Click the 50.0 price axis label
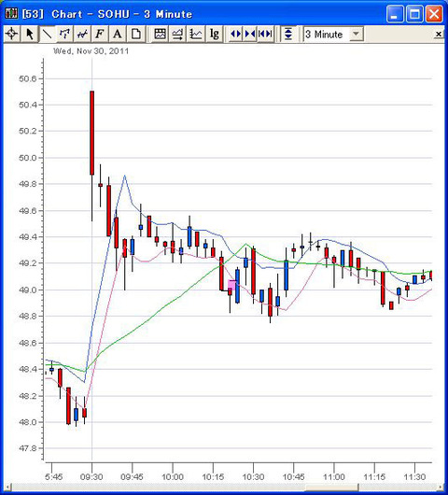 point(27,158)
